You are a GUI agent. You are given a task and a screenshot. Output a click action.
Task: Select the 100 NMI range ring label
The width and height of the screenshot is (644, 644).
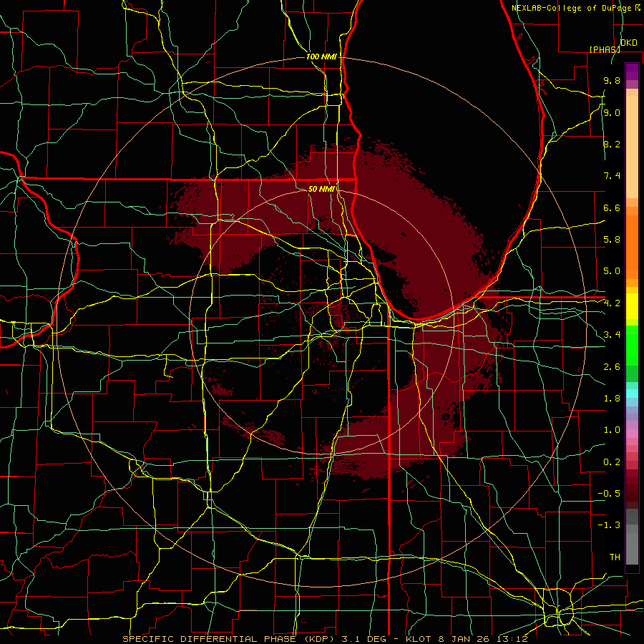[321, 57]
